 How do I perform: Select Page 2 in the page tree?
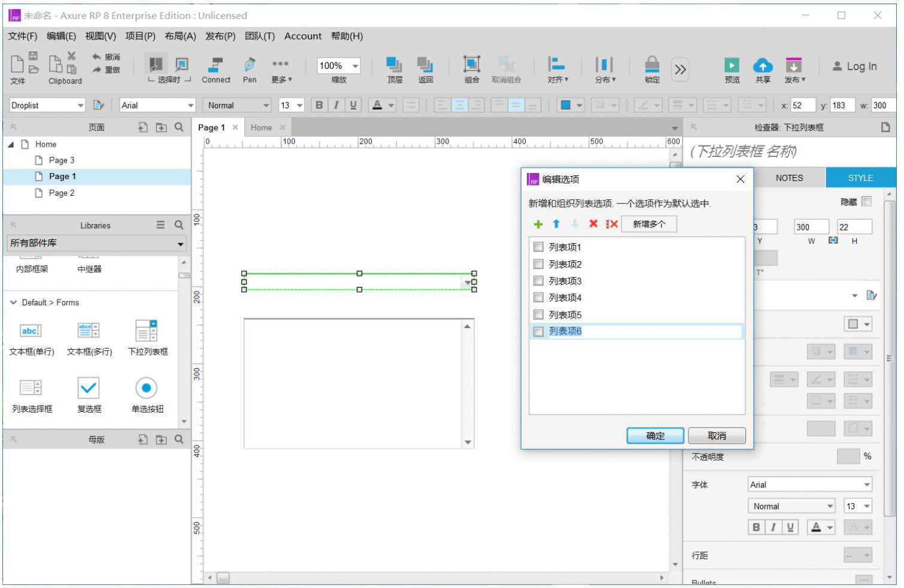(x=62, y=193)
